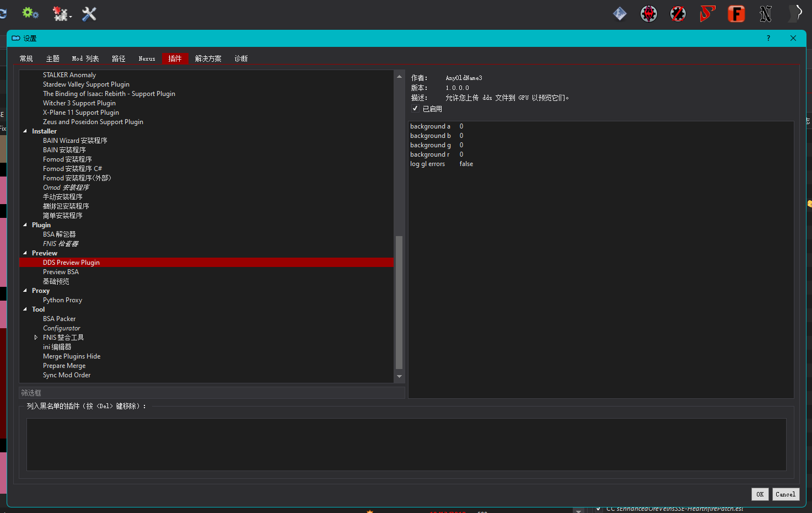The height and width of the screenshot is (513, 812).
Task: Toggle the 已启用 enabled checkbox
Action: (415, 109)
